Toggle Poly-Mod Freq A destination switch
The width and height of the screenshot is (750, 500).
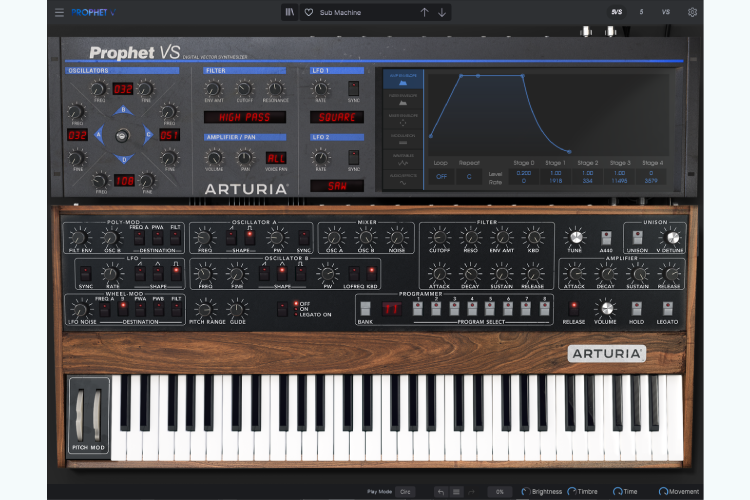point(139,237)
